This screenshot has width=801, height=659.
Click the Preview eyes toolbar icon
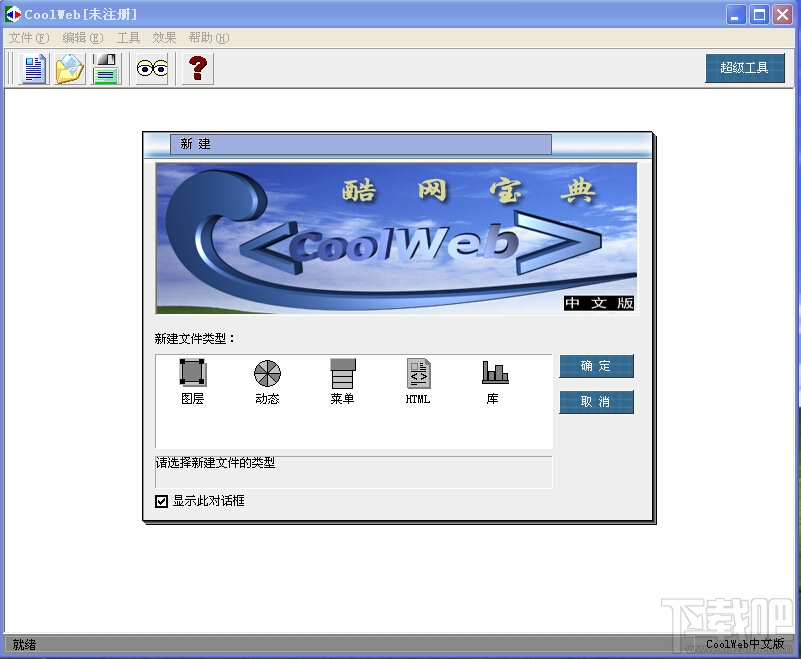coord(152,68)
